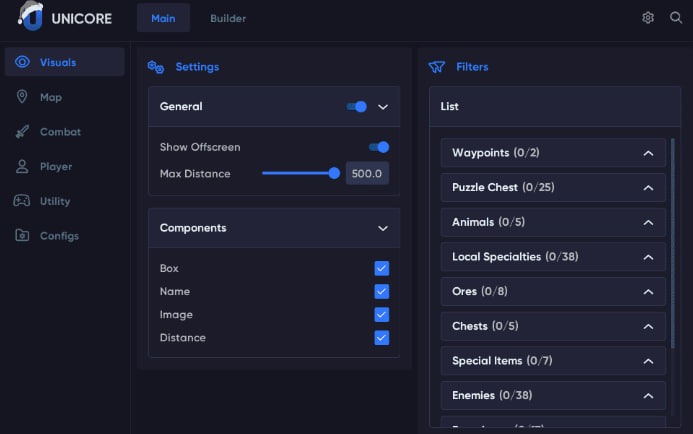Screen dimensions: 693x434
Task: Open the Player person icon
Action: coord(22,166)
